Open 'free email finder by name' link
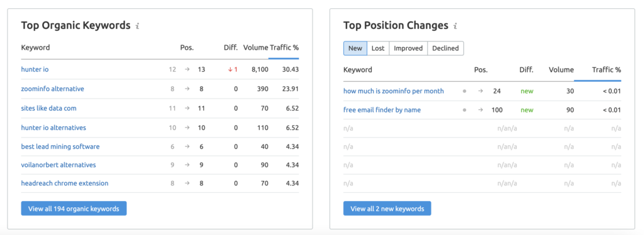Image resolution: width=644 pixels, height=235 pixels. 382,110
